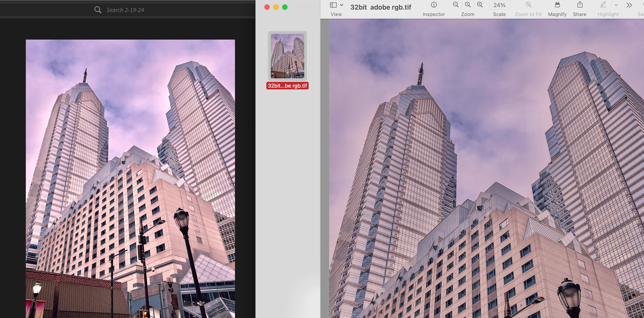Viewport: 644px width, 318px height.
Task: Click the Zoom to Fit icon
Action: 528,5
